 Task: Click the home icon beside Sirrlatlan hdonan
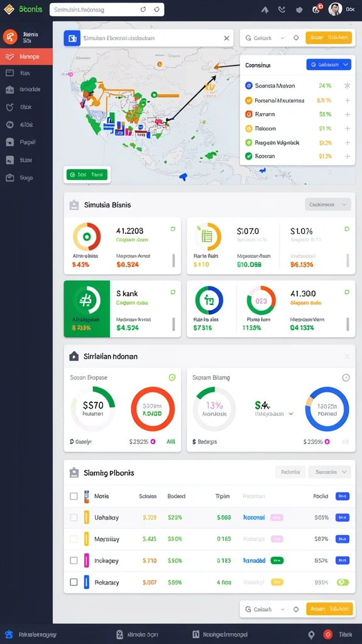coord(74,356)
